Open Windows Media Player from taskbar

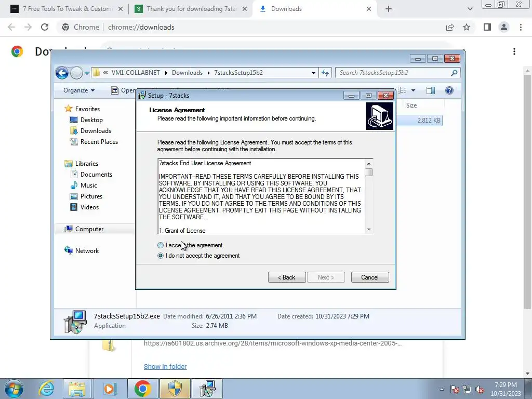[109, 389]
